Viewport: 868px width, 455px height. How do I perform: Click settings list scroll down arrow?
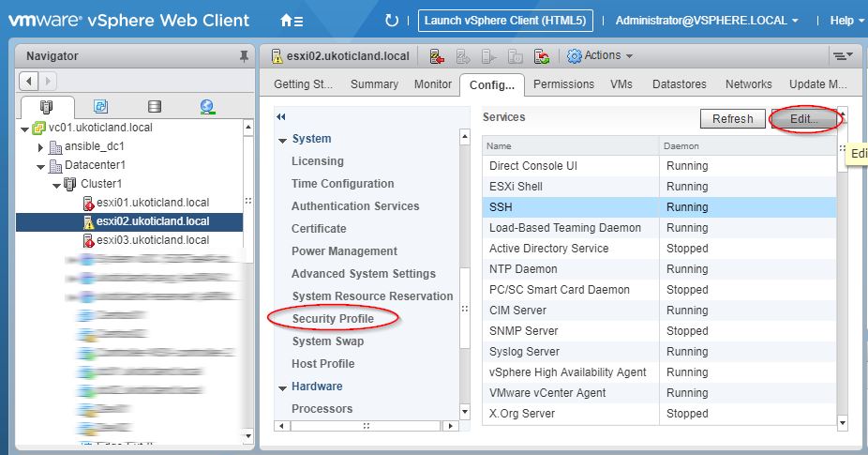coord(465,411)
